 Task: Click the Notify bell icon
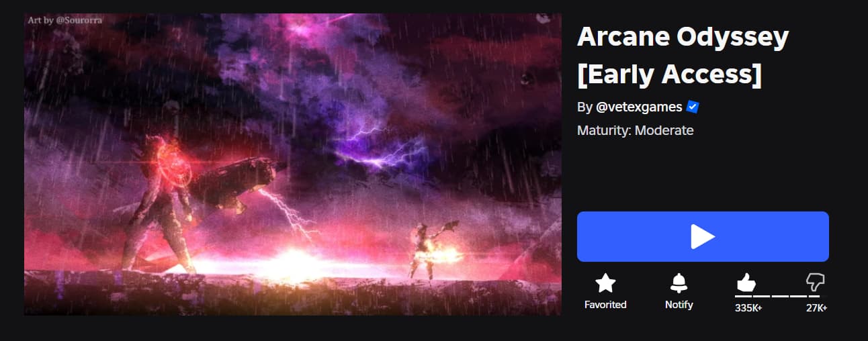pos(679,283)
